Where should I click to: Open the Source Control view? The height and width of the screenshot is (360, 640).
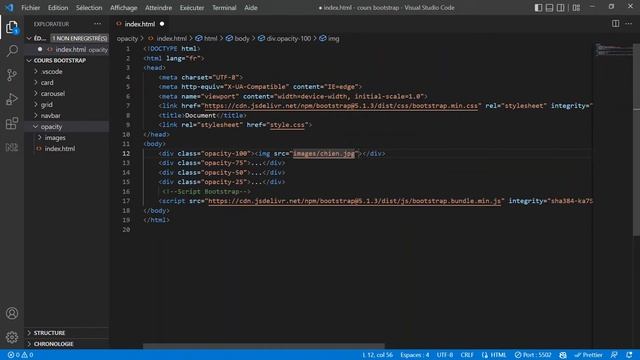coord(12,75)
